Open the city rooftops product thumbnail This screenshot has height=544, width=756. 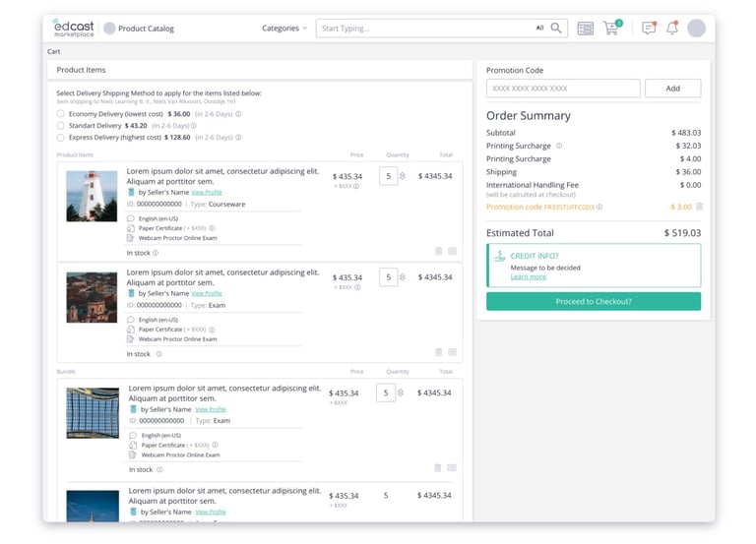point(92,297)
